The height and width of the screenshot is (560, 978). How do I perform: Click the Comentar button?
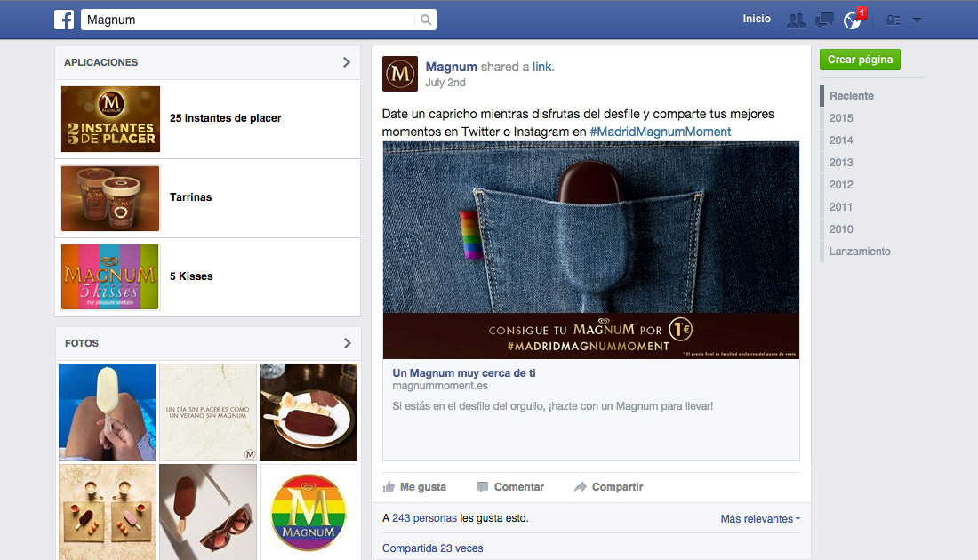point(510,487)
